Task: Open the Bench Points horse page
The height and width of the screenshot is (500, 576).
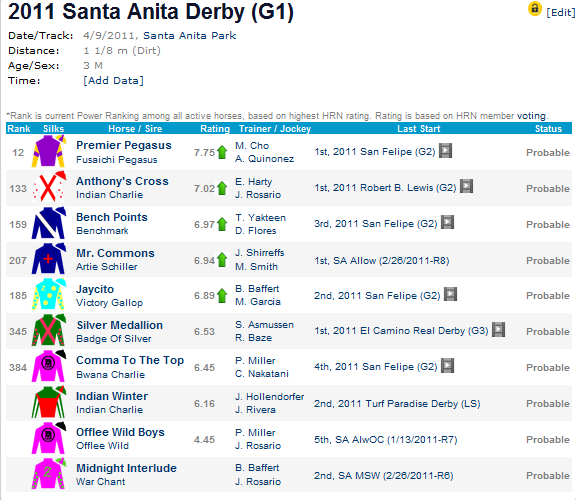Action: point(112,217)
